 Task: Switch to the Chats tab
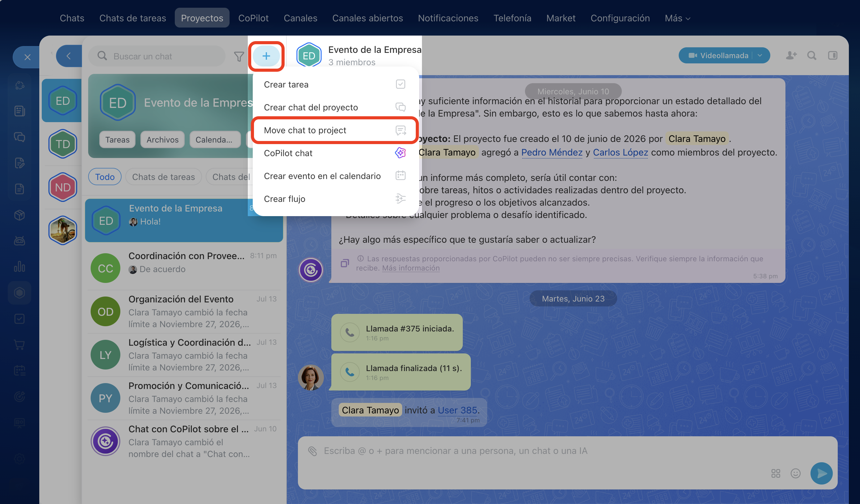[72, 18]
